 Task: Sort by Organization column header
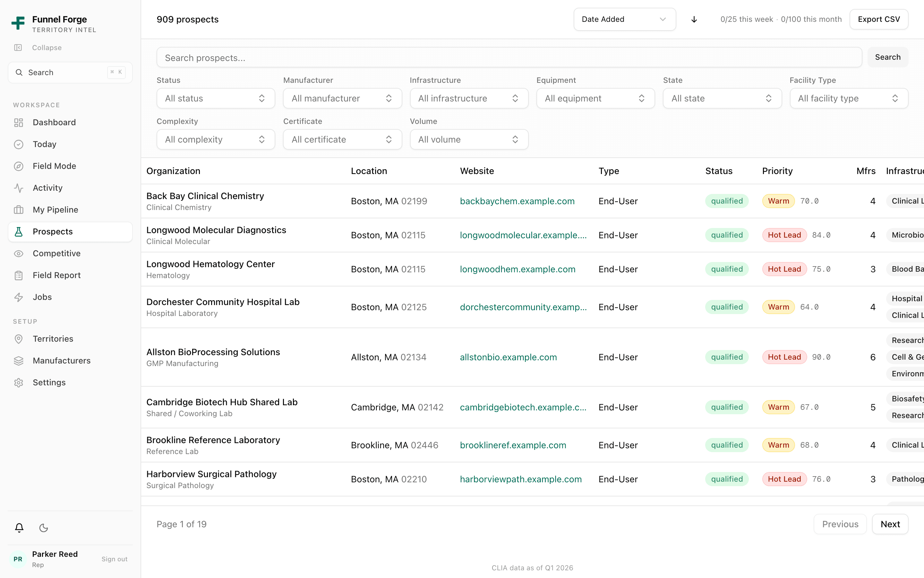click(173, 171)
